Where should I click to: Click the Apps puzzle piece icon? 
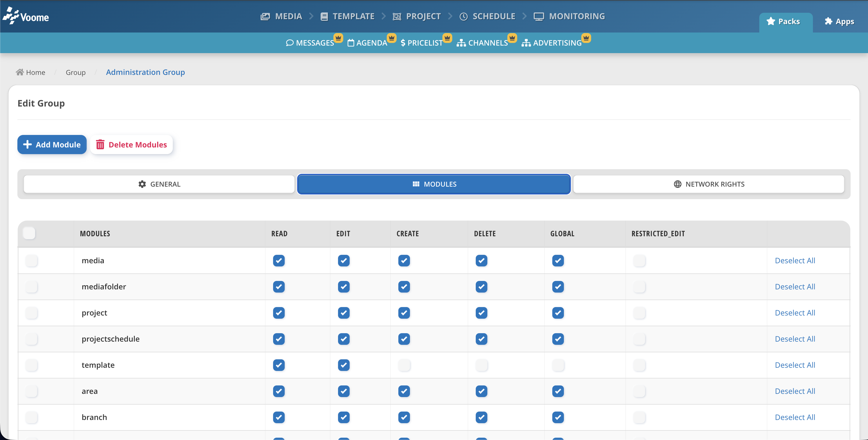click(x=829, y=21)
